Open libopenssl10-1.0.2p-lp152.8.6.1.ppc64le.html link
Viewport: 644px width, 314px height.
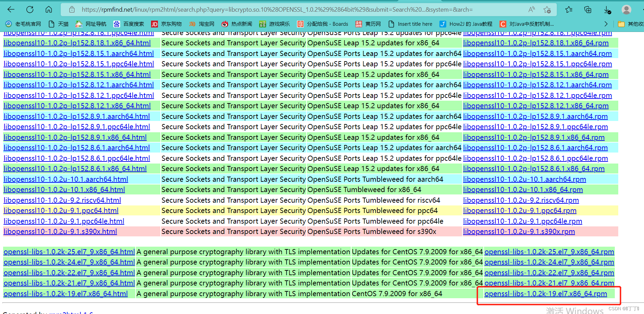coord(77,158)
